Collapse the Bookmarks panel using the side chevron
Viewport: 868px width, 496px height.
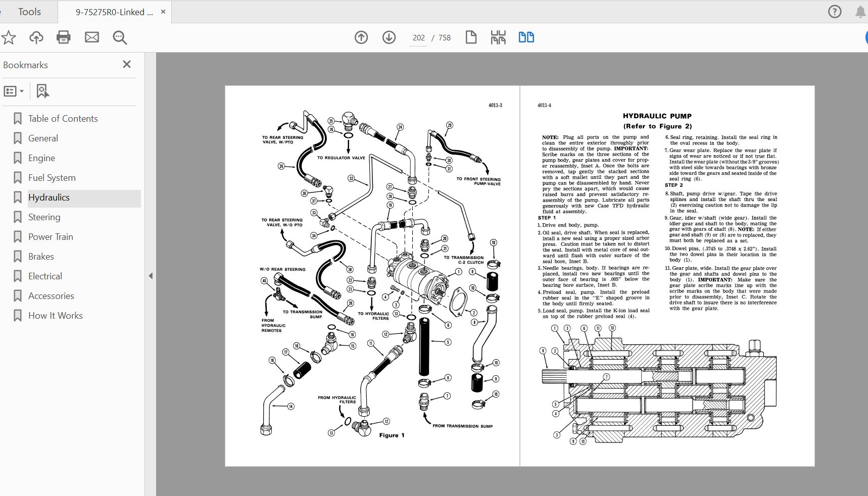pos(150,276)
